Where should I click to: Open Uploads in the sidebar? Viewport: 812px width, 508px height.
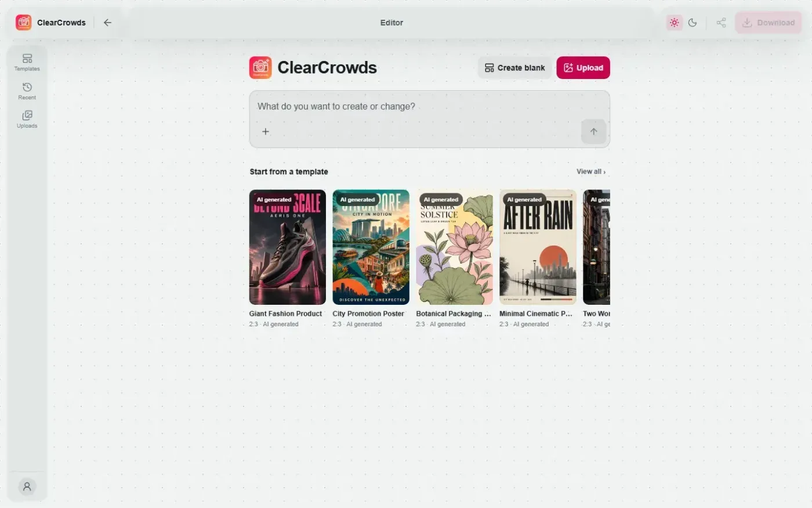click(27, 119)
